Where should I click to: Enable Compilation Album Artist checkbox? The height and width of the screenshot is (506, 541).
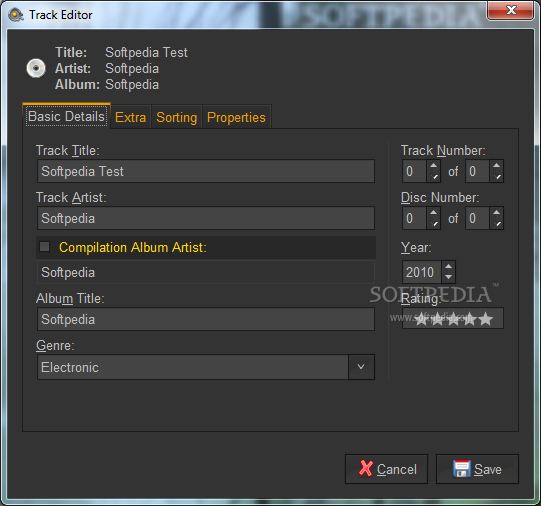[x=45, y=247]
